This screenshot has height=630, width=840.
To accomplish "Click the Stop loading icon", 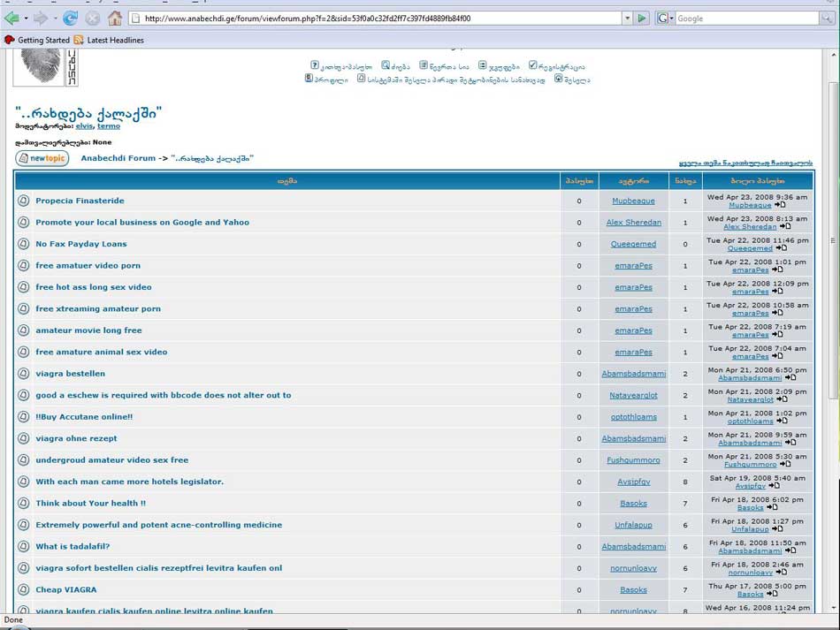I will (93, 18).
